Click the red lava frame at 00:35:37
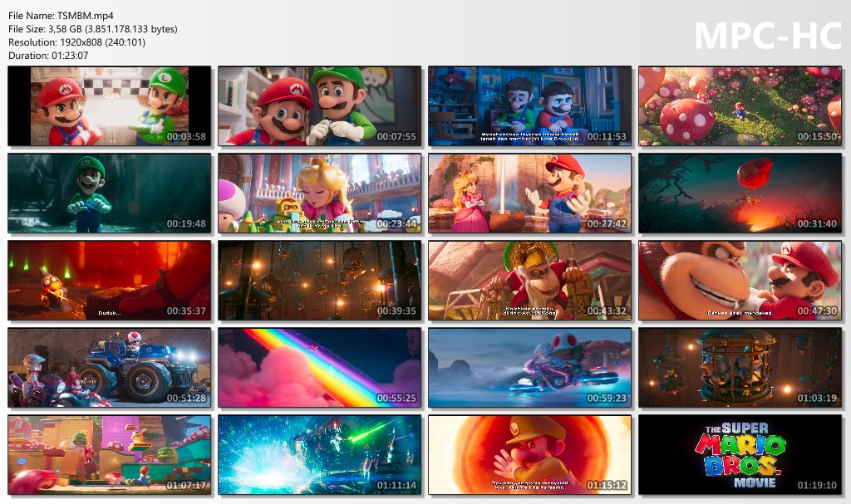851x504 pixels. pyautogui.click(x=109, y=281)
